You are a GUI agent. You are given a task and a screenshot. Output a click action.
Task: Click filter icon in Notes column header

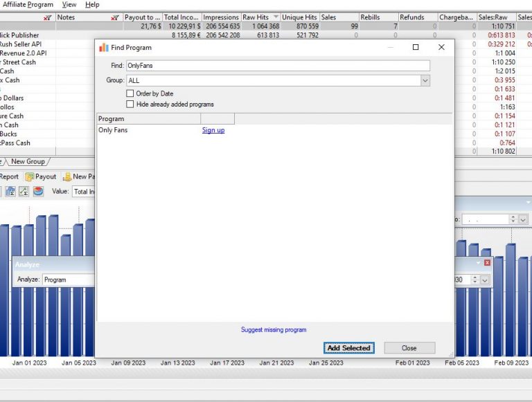coord(115,17)
